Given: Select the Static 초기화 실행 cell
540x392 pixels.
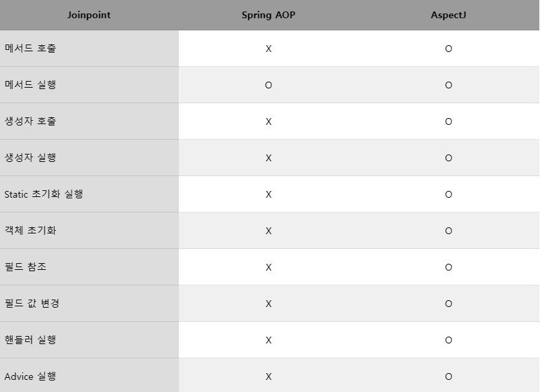Looking at the screenshot, I should tap(44, 194).
